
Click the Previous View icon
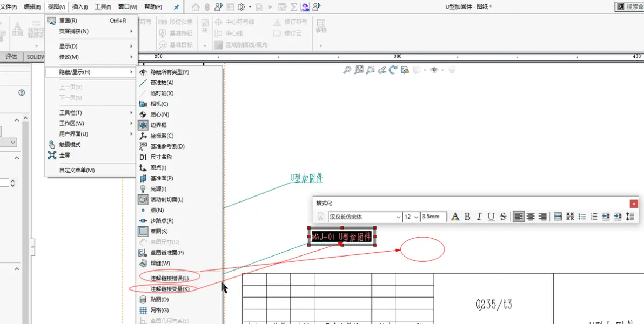pos(382,70)
